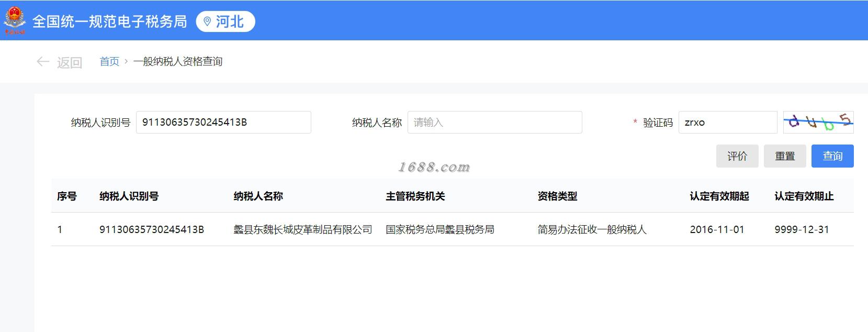The height and width of the screenshot is (332, 868).
Task: Select the 简易办法征收一般纳税人 cell
Action: click(592, 229)
